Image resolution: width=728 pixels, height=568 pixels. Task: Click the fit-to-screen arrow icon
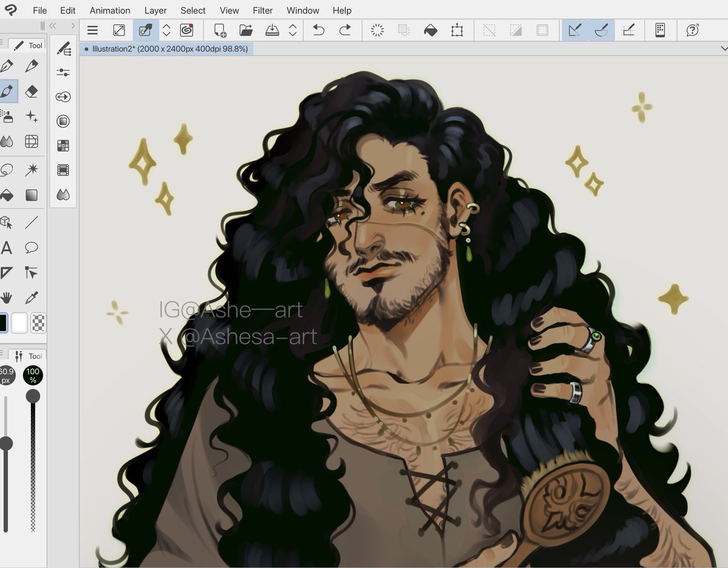pyautogui.click(x=120, y=30)
